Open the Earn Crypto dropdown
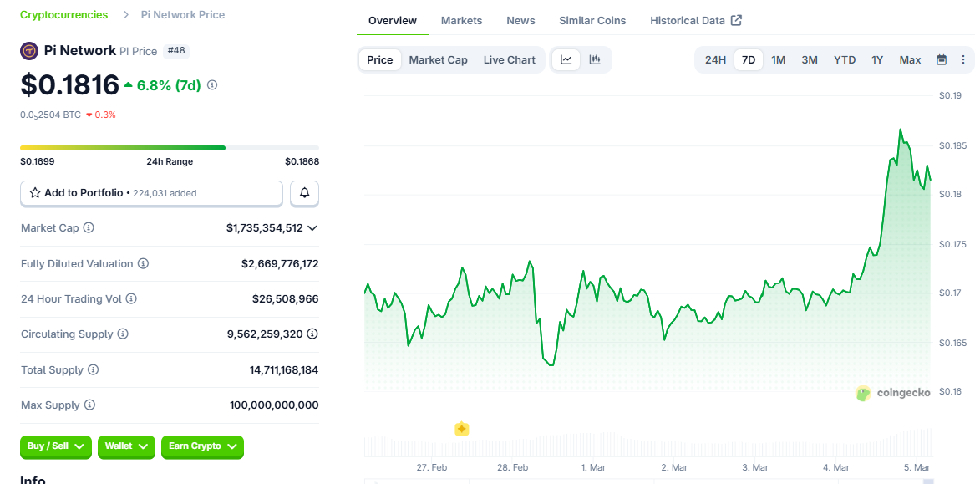This screenshot has height=484, width=980. click(202, 447)
